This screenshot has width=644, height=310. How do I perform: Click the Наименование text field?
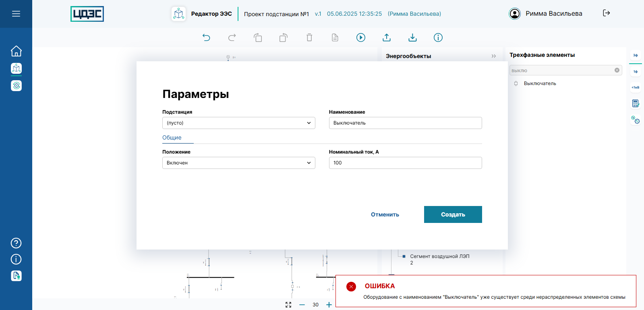[x=405, y=123]
